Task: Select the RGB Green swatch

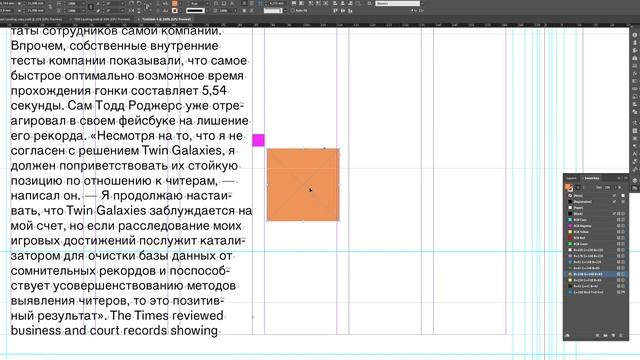Action: click(x=596, y=244)
